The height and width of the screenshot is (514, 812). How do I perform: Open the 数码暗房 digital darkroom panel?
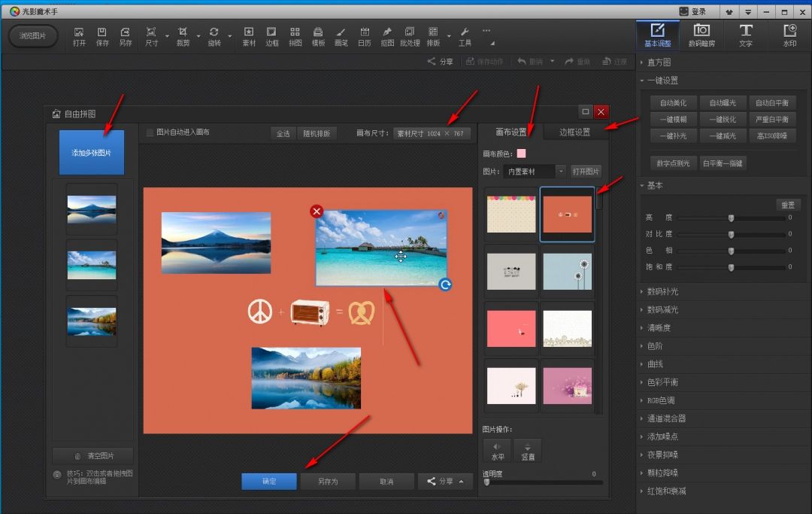click(701, 35)
